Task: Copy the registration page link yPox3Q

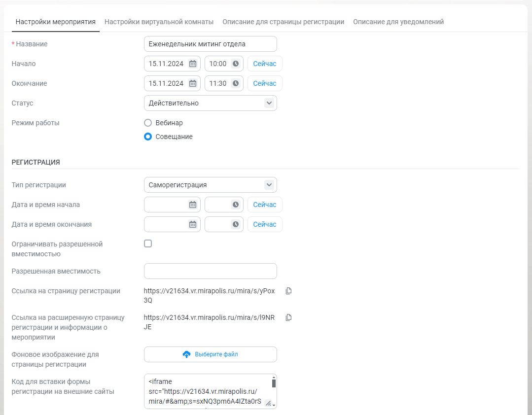Action: [288, 291]
